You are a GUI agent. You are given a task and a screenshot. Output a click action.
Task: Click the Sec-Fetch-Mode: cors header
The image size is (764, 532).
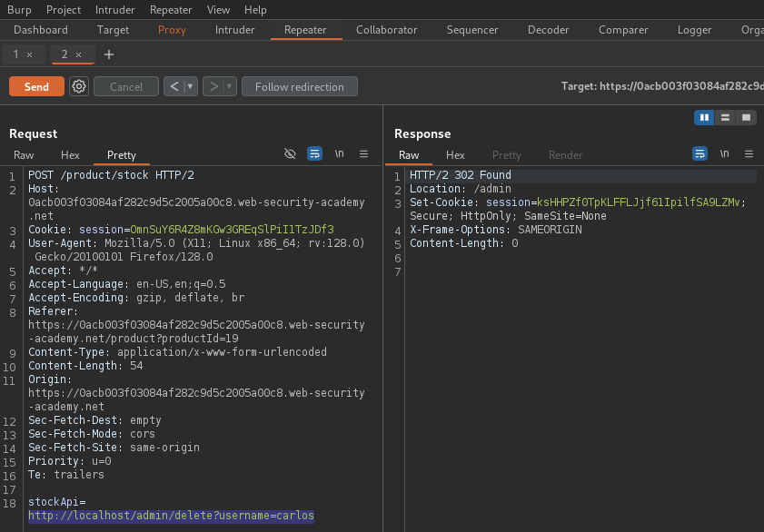pos(92,434)
